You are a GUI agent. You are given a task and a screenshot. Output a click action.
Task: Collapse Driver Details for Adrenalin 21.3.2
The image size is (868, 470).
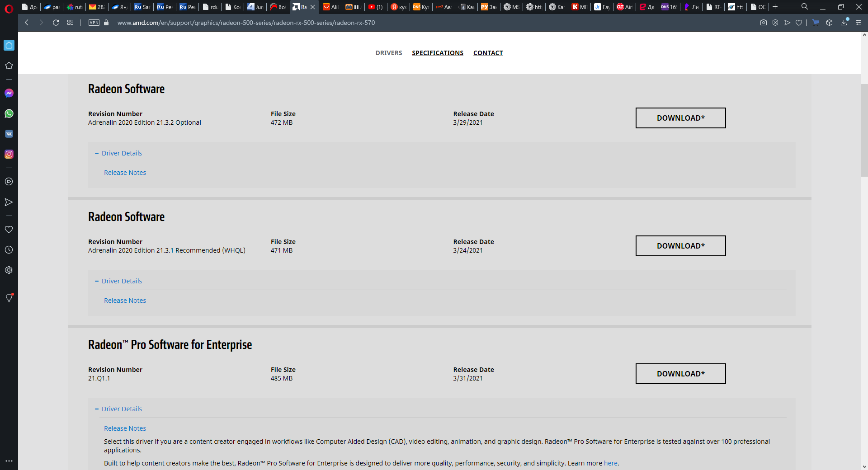click(x=118, y=153)
